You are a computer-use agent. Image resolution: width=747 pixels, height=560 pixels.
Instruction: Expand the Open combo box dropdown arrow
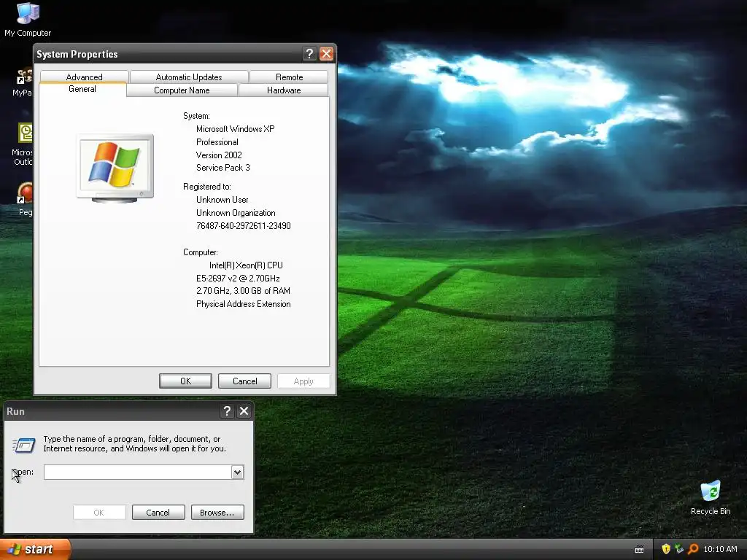click(237, 472)
